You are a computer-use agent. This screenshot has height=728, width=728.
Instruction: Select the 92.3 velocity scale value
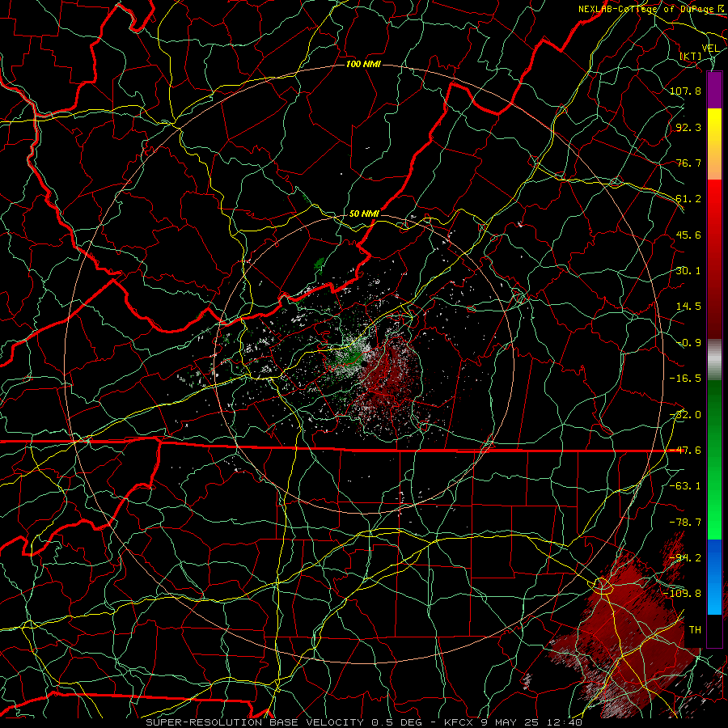pyautogui.click(x=688, y=127)
